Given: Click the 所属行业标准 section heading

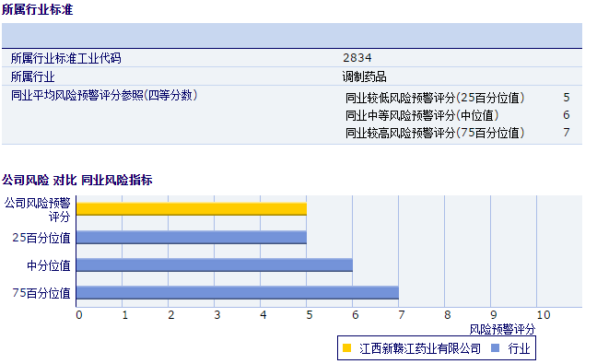Looking at the screenshot, I should (x=37, y=9).
